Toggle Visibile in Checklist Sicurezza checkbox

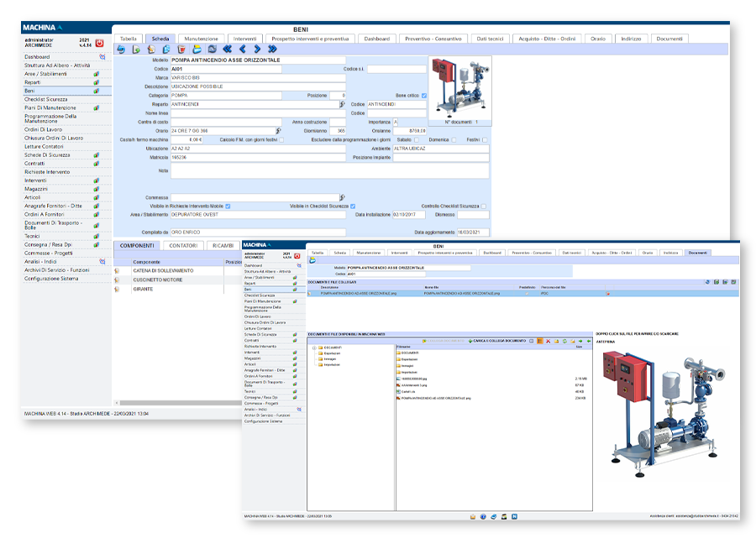pos(353,206)
